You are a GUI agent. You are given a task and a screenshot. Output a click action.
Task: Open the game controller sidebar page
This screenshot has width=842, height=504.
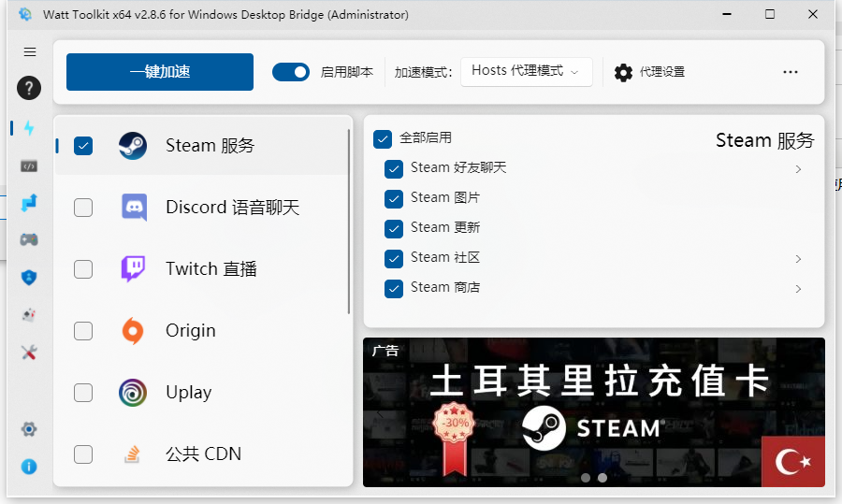pos(29,239)
